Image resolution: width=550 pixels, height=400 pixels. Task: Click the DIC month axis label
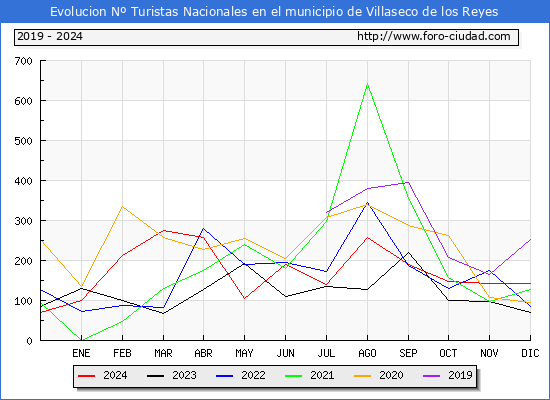point(530,353)
